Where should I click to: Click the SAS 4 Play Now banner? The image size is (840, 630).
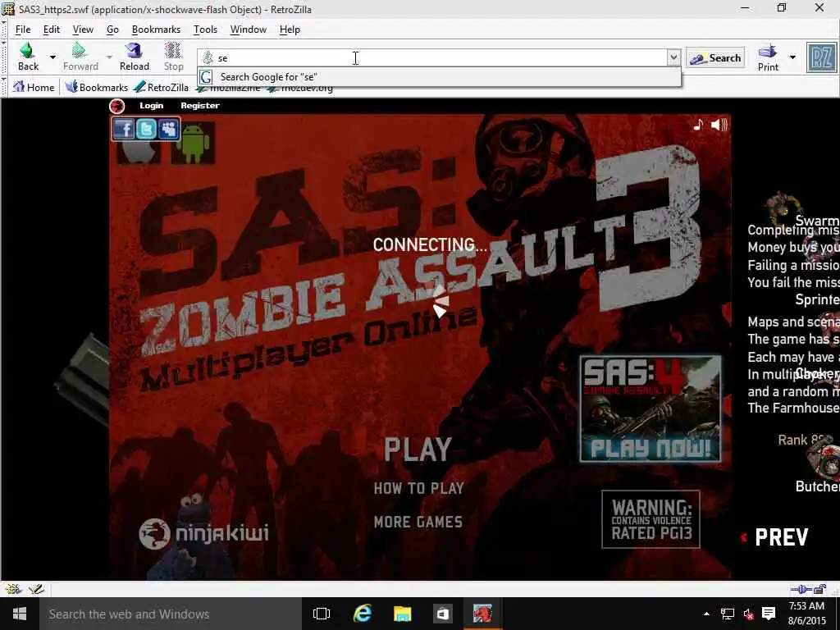(651, 409)
